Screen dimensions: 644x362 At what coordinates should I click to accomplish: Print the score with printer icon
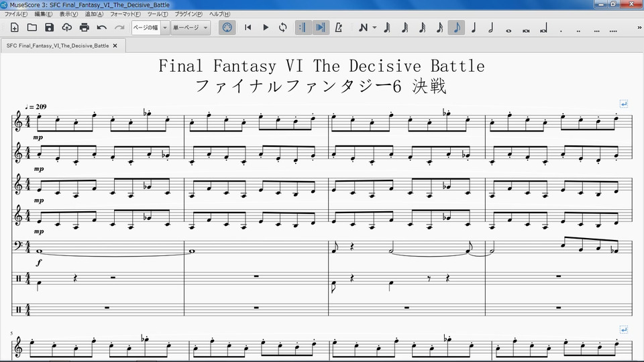coord(85,27)
